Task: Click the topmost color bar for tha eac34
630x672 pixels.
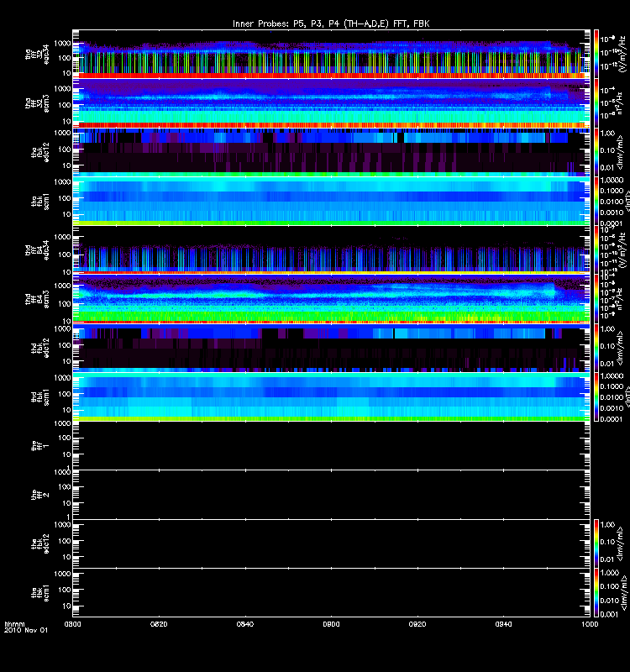Action: 596,54
